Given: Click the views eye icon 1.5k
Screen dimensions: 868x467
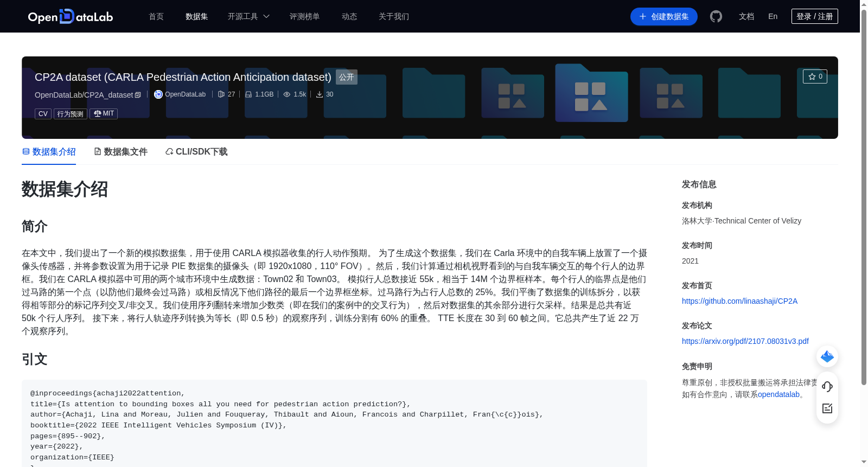Looking at the screenshot, I should [x=287, y=94].
